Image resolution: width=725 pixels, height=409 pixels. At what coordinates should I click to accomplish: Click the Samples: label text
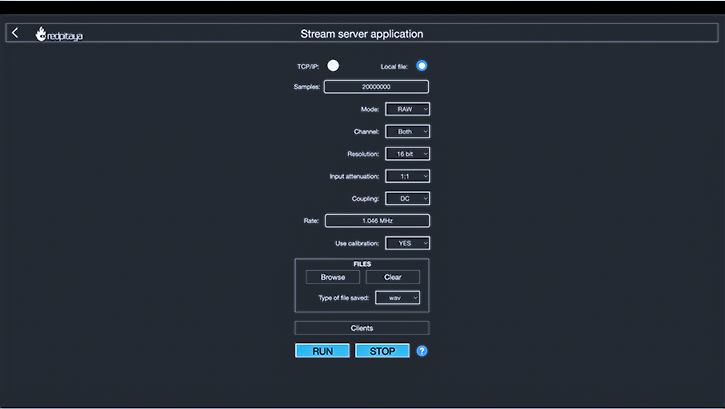pyautogui.click(x=307, y=87)
